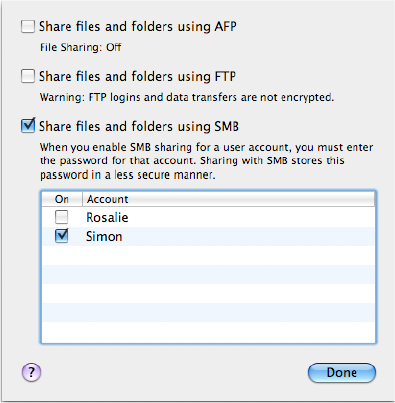Click the blank dialog area left of Done

[x=173, y=373]
